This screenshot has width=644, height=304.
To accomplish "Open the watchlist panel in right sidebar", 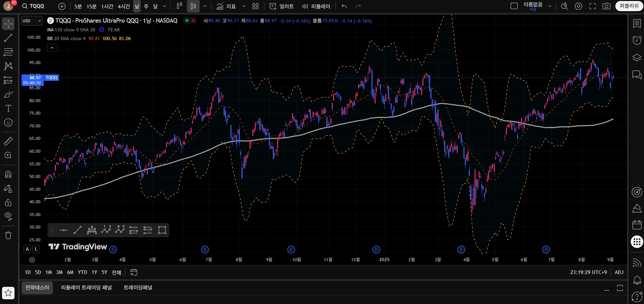I will click(637, 24).
